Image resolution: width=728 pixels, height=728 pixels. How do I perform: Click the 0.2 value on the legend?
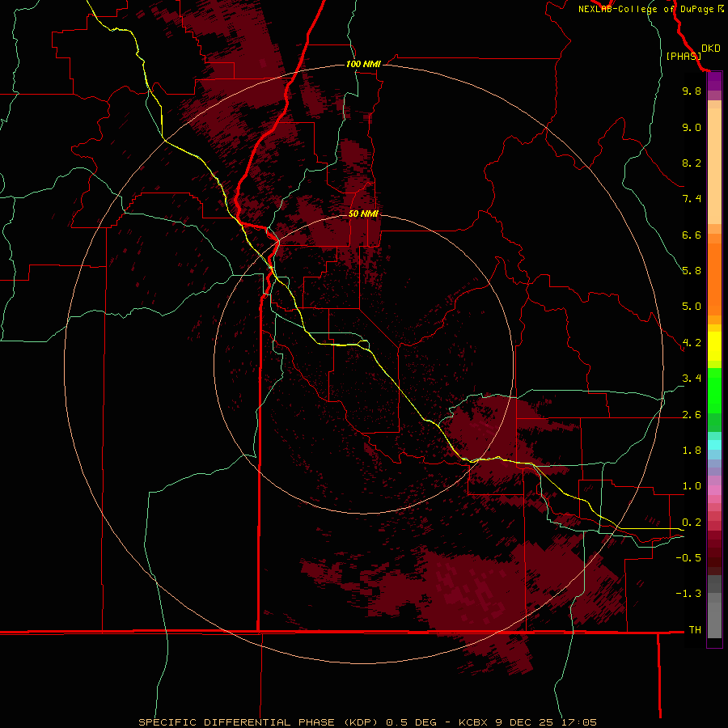click(x=692, y=523)
